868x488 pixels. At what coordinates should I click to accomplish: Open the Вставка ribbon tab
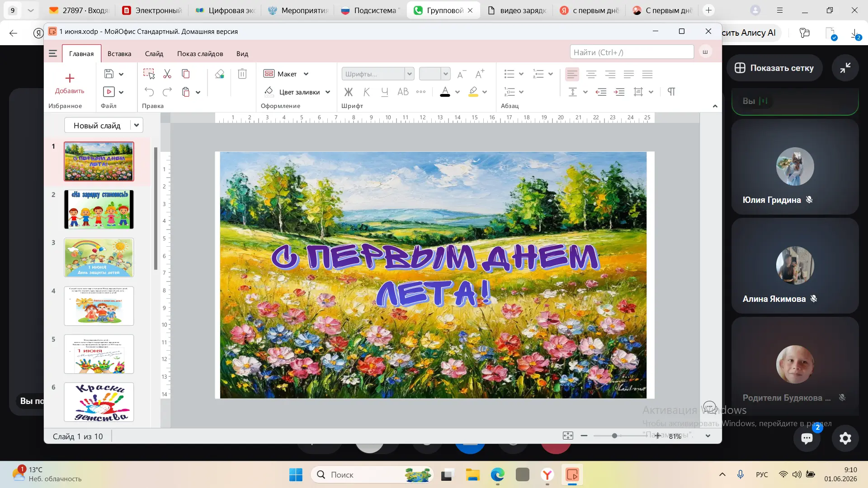pyautogui.click(x=119, y=54)
